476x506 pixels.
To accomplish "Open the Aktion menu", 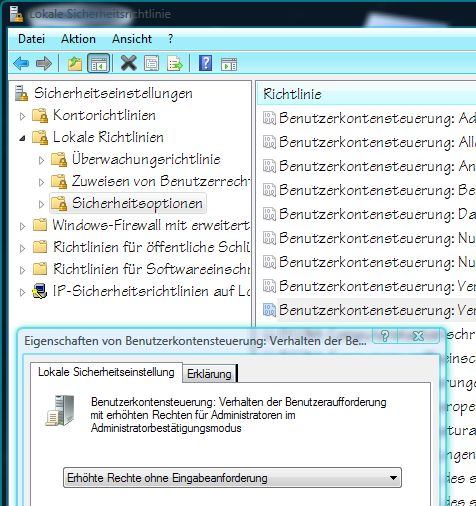I will coord(78,39).
